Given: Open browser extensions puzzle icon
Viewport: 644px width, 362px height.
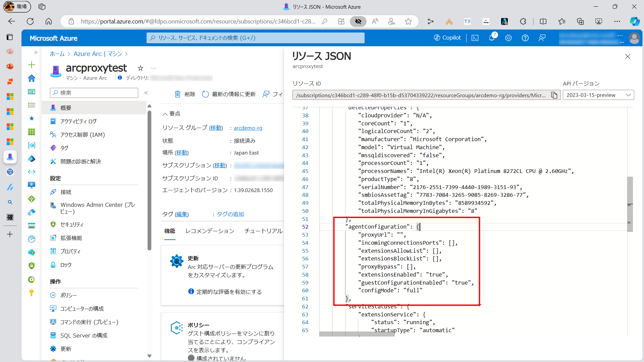Looking at the screenshot, I should click(x=523, y=21).
